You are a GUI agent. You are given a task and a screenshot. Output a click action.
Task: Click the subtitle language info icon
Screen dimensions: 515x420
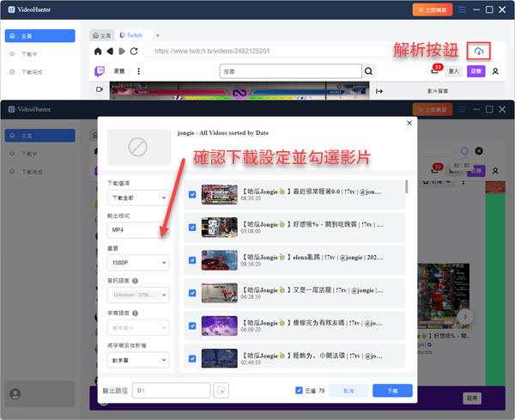point(135,313)
